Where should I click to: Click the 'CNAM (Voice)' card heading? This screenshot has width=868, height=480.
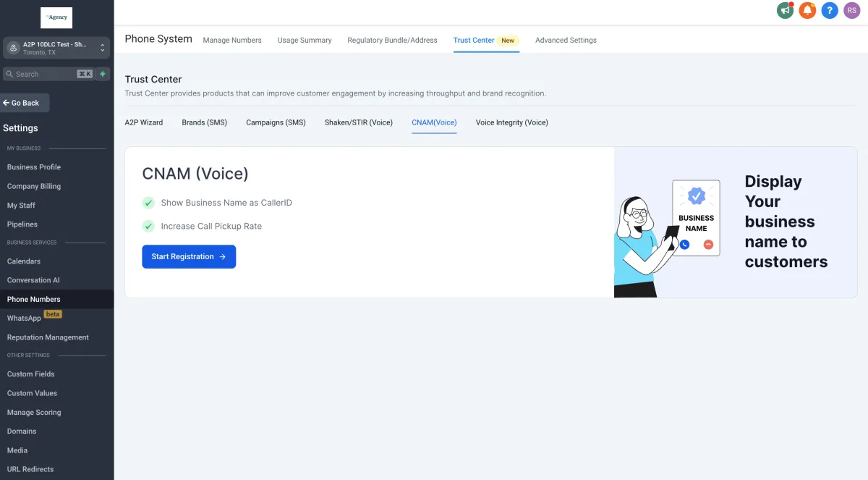pyautogui.click(x=195, y=173)
